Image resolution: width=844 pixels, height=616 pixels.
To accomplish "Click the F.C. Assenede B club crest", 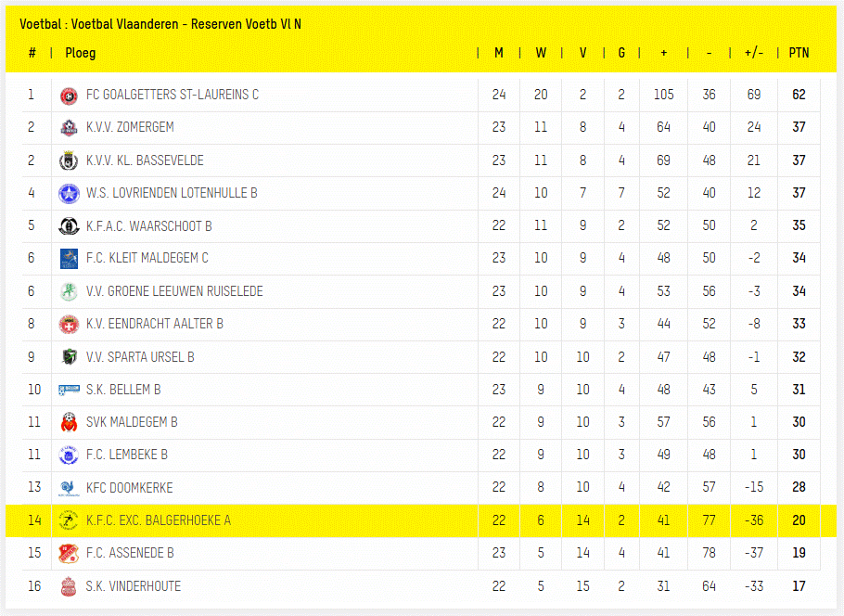I will coord(68,553).
